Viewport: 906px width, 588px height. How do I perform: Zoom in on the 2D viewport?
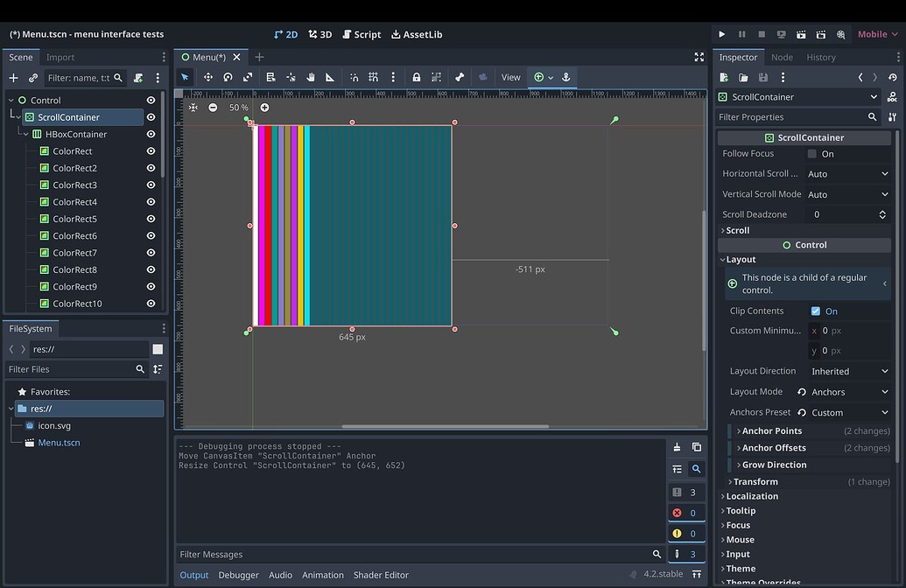point(264,108)
